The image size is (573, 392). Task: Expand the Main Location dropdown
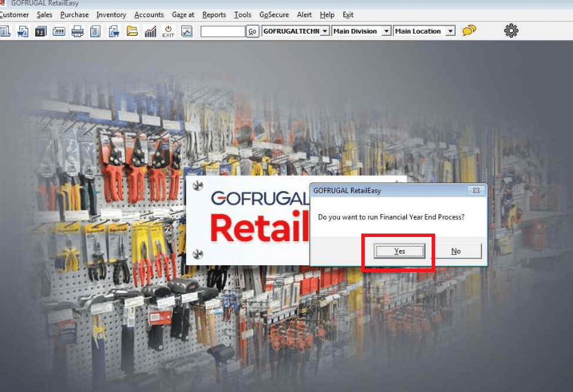450,32
